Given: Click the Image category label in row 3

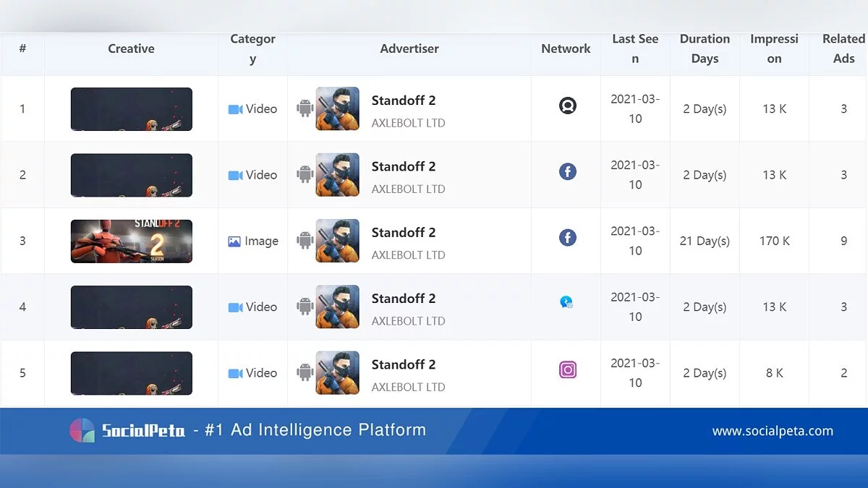Looking at the screenshot, I should pos(261,241).
